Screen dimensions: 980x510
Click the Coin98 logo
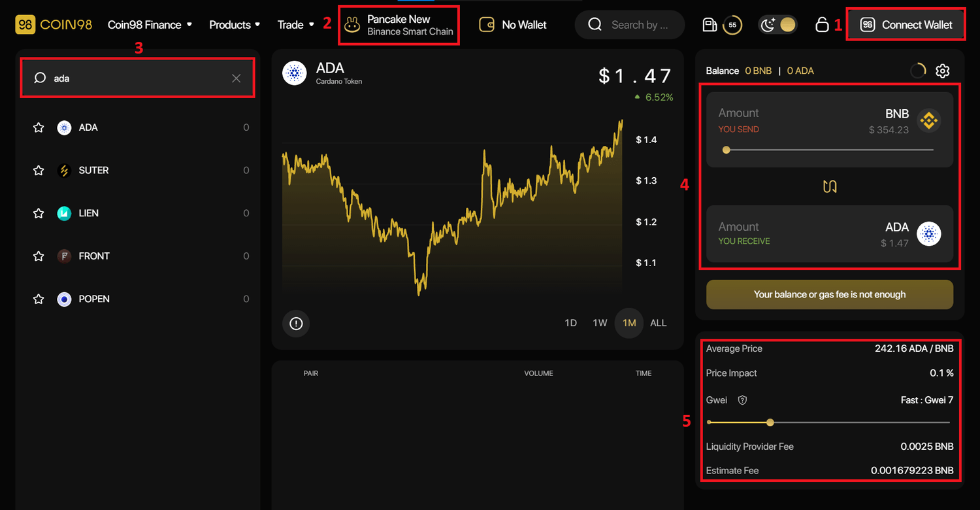tap(53, 25)
